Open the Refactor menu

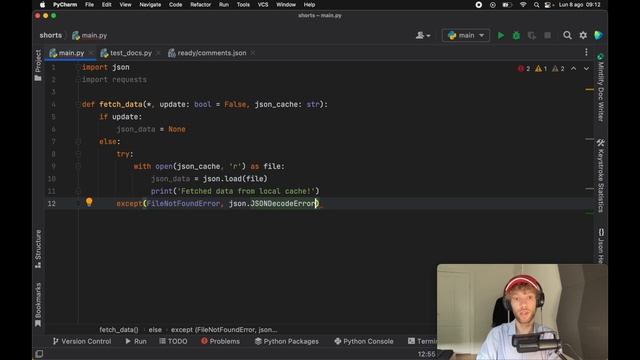(x=200, y=5)
